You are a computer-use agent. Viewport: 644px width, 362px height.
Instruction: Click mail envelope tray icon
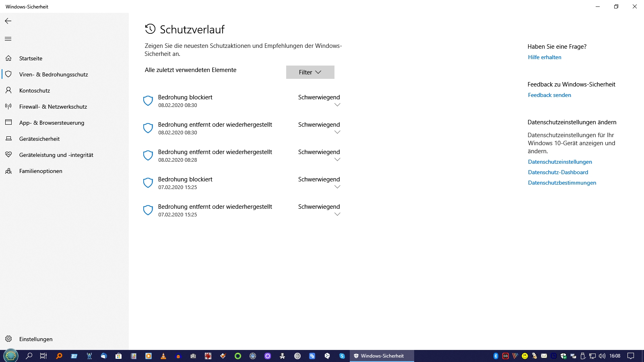coord(544,356)
